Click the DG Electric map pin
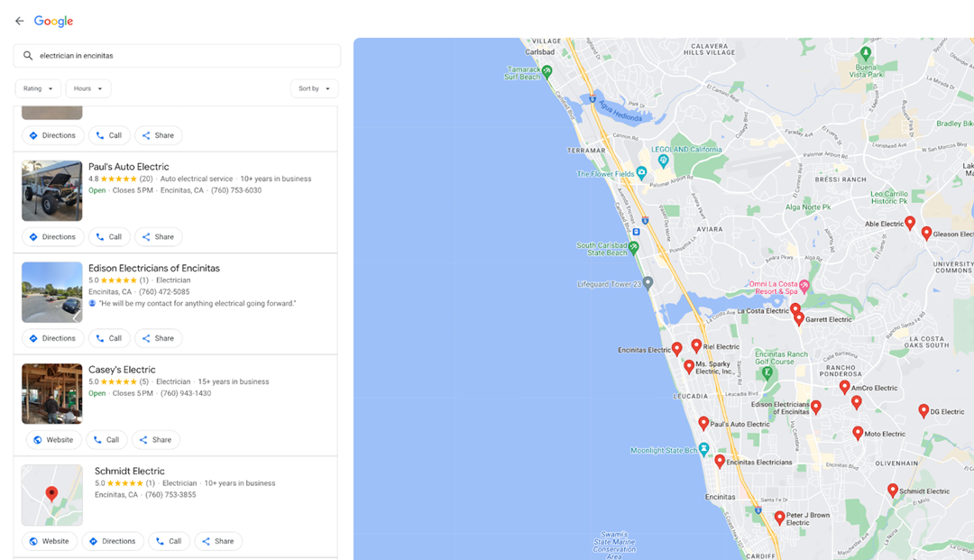The image size is (974, 560). tap(923, 411)
